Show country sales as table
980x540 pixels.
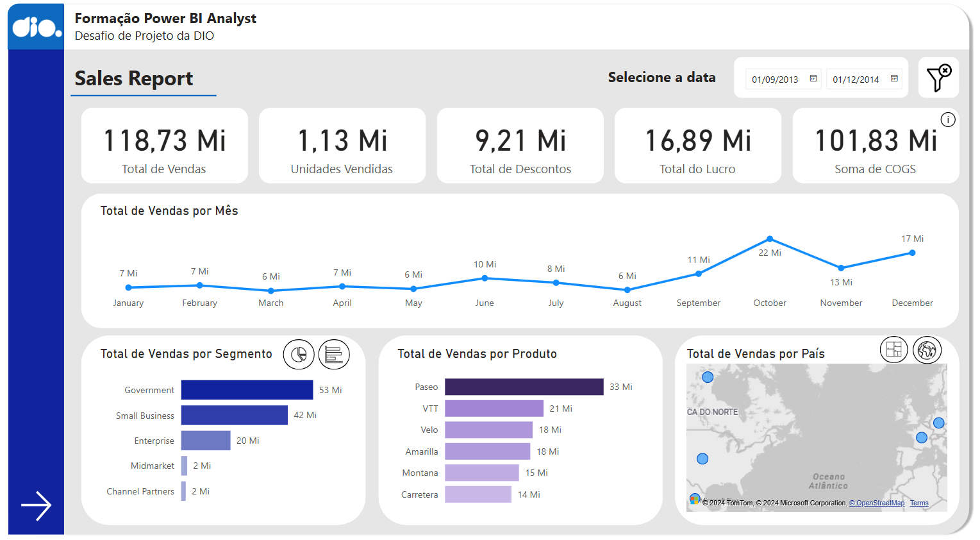click(893, 350)
